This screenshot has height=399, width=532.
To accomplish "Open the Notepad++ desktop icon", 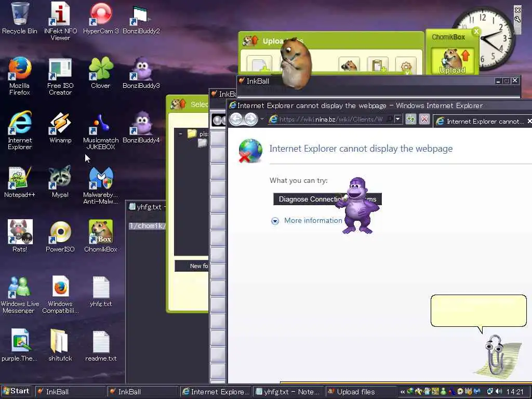I will (19, 182).
